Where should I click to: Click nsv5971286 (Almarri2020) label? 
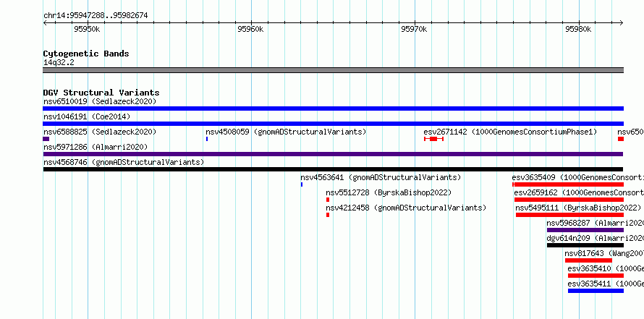(96, 147)
